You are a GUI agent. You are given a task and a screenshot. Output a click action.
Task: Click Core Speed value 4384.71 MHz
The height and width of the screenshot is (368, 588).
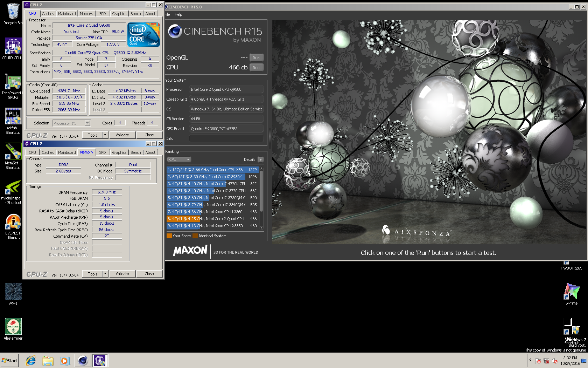(69, 91)
